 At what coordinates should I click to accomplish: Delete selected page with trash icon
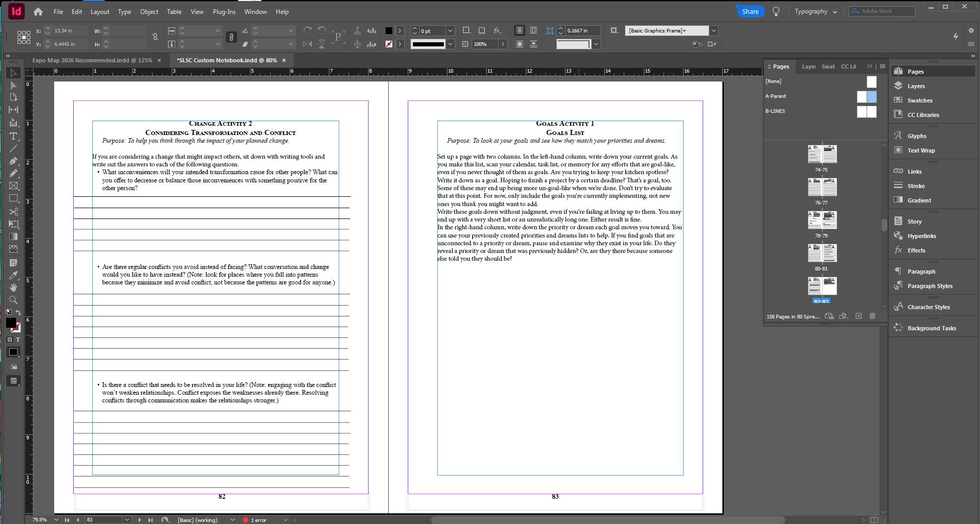[x=872, y=316]
